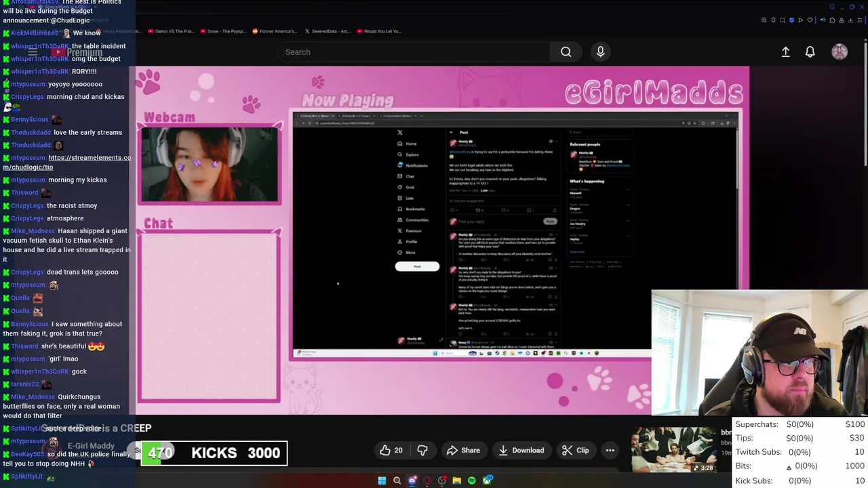Click chat username Mike_Madness (Quirkchungus message)

click(33, 396)
